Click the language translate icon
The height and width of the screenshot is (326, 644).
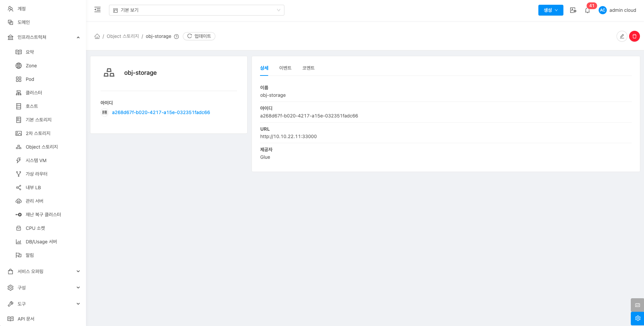[573, 10]
